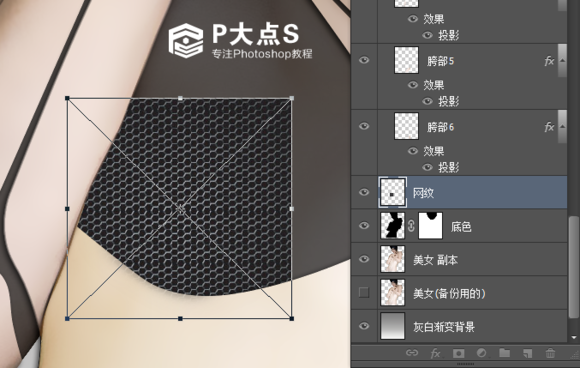Toggle 投影 eye under layer 胯部5

(427, 101)
